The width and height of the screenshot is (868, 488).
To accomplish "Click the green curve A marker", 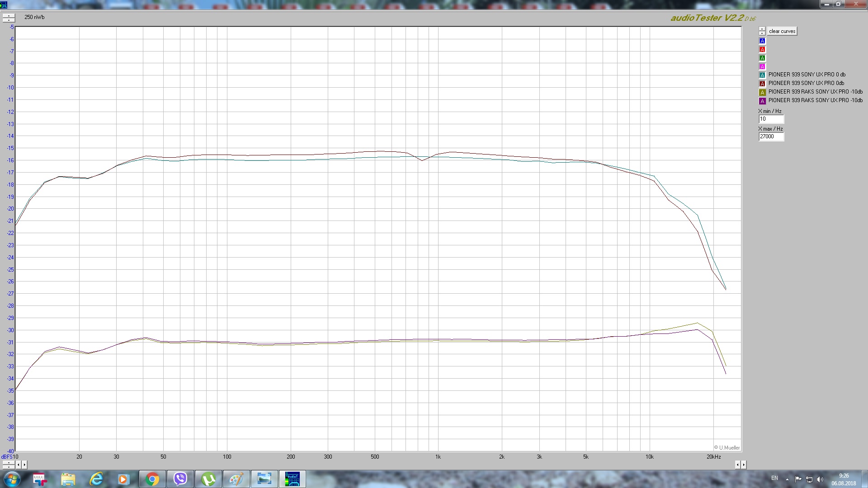I will click(x=762, y=58).
